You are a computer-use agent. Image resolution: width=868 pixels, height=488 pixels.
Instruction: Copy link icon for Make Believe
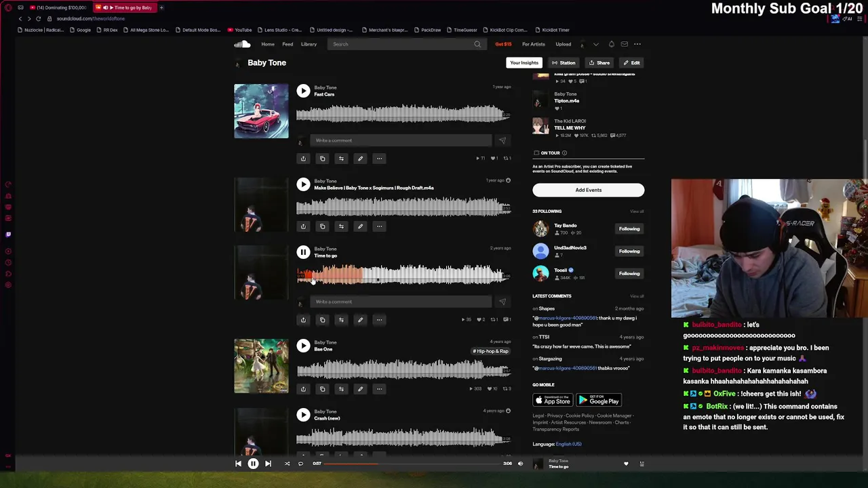[322, 226]
